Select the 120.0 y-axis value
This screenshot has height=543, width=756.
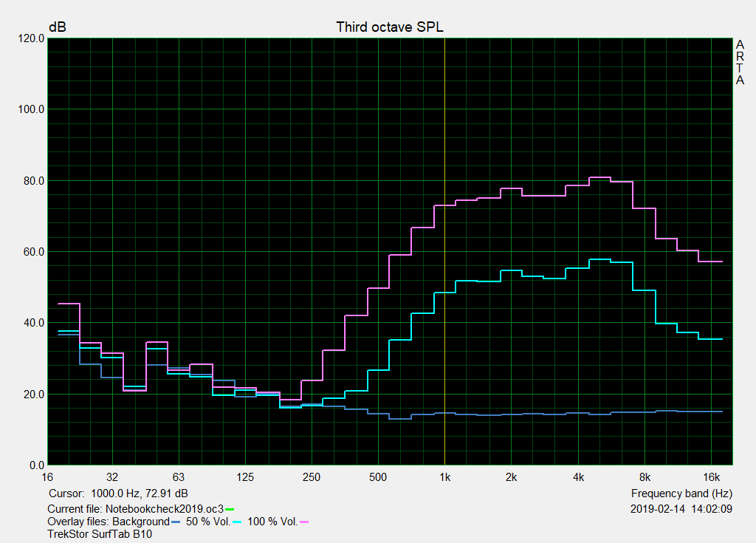click(31, 38)
